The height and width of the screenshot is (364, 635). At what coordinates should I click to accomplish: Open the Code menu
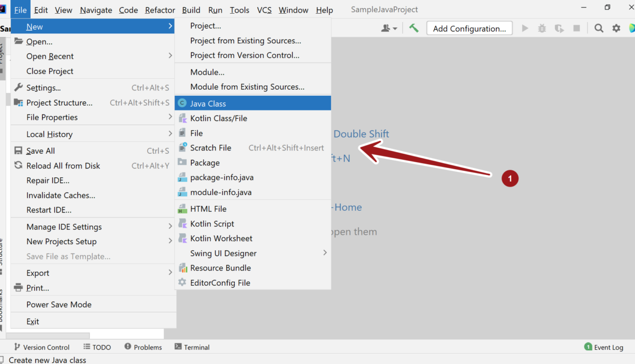click(x=128, y=9)
